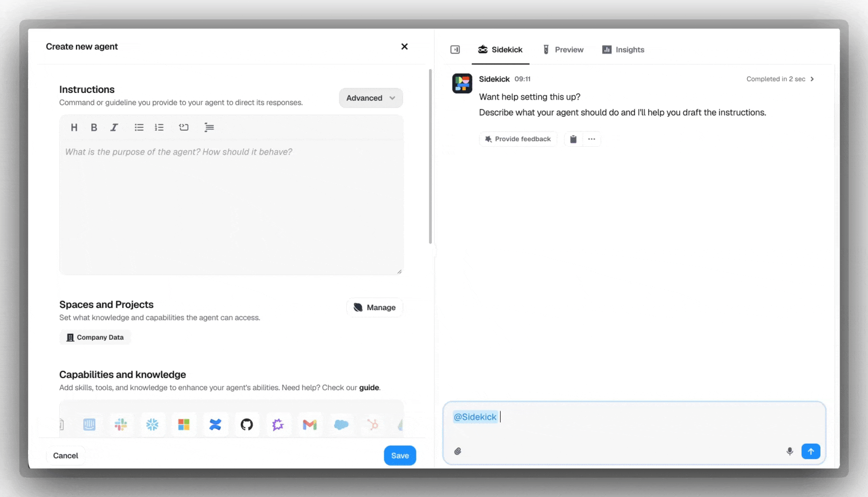868x497 pixels.
Task: Insert a numbered list
Action: pyautogui.click(x=159, y=127)
